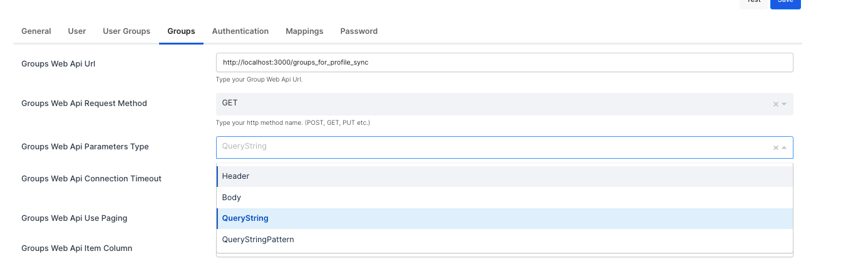This screenshot has width=868, height=261.
Task: Edit the Groups Web Api Url field
Action: [504, 63]
